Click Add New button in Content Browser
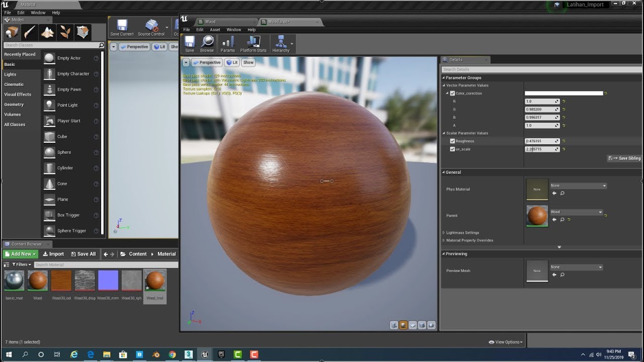The image size is (644, 362). tap(21, 254)
